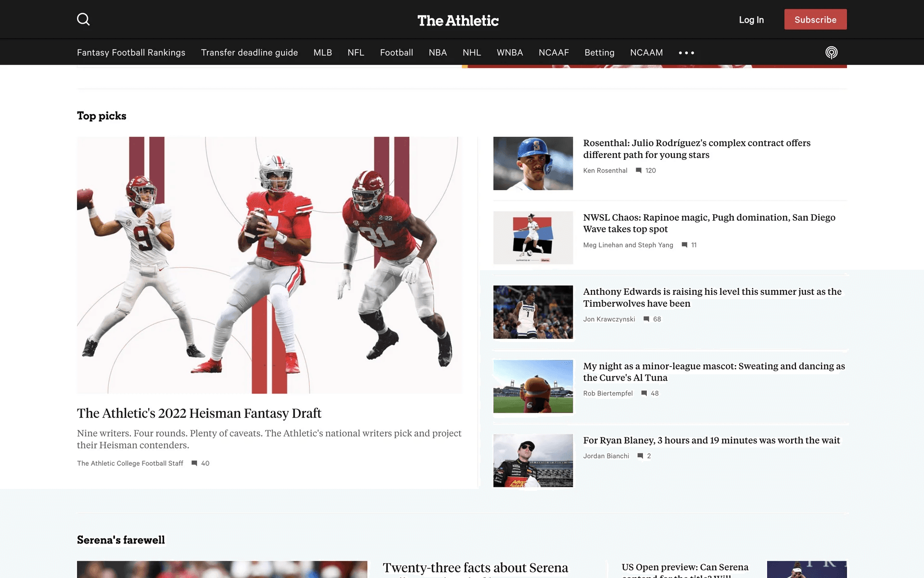924x578 pixels.
Task: Click comment icon by Rob Biertempfel's 48
Action: (644, 394)
